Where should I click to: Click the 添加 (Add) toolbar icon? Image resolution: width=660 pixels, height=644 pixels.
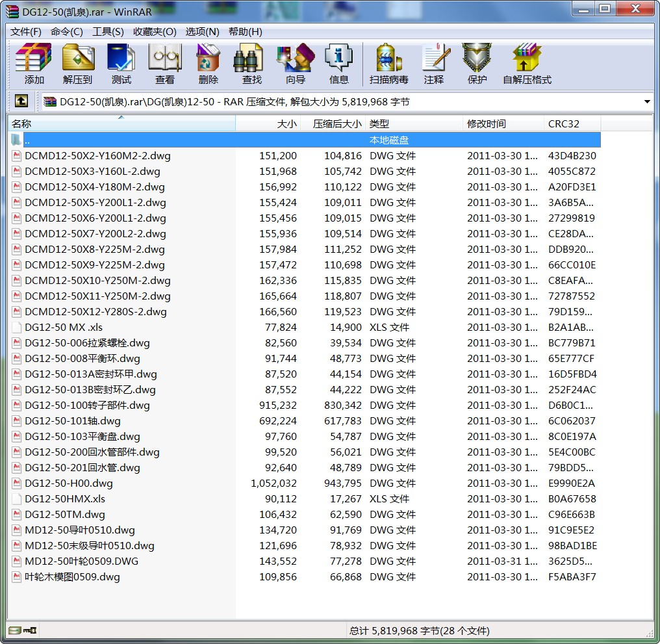tap(34, 64)
